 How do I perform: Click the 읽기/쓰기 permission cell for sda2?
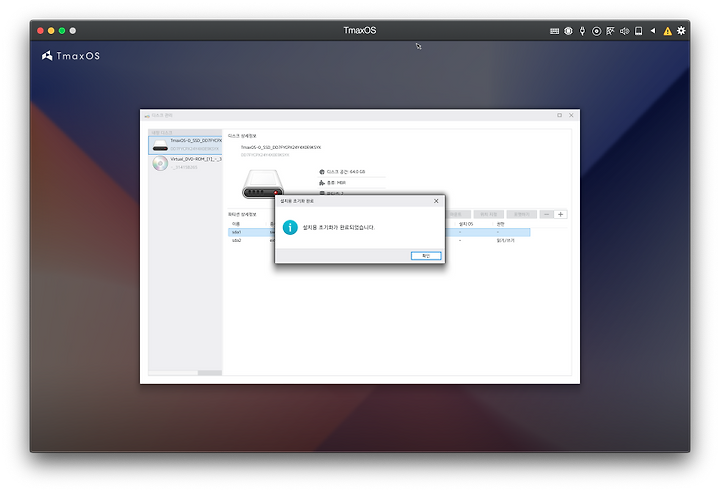(505, 240)
